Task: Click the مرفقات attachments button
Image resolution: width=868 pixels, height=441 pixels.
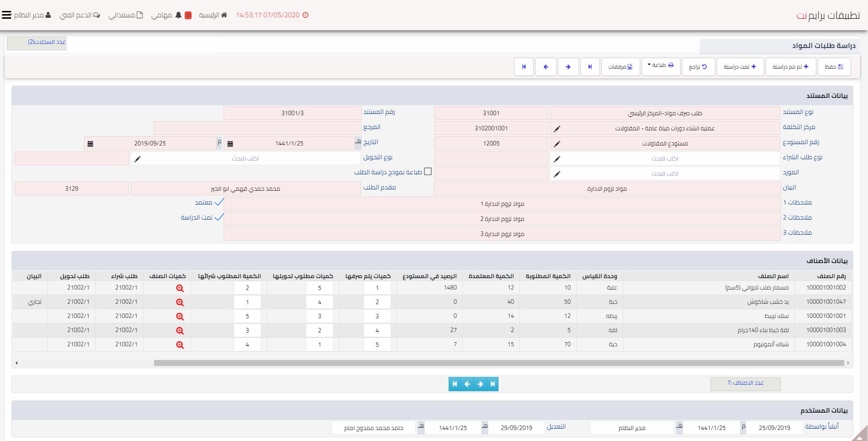Action: pyautogui.click(x=620, y=67)
